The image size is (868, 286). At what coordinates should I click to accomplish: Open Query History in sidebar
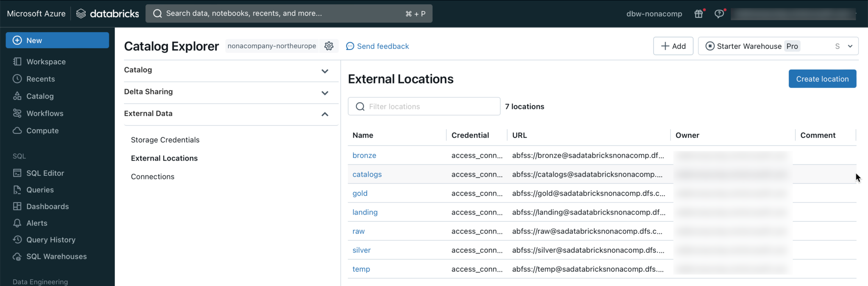point(51,240)
